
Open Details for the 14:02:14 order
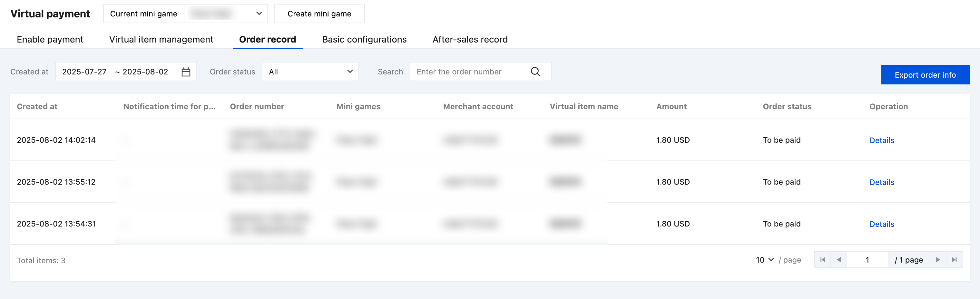tap(881, 140)
